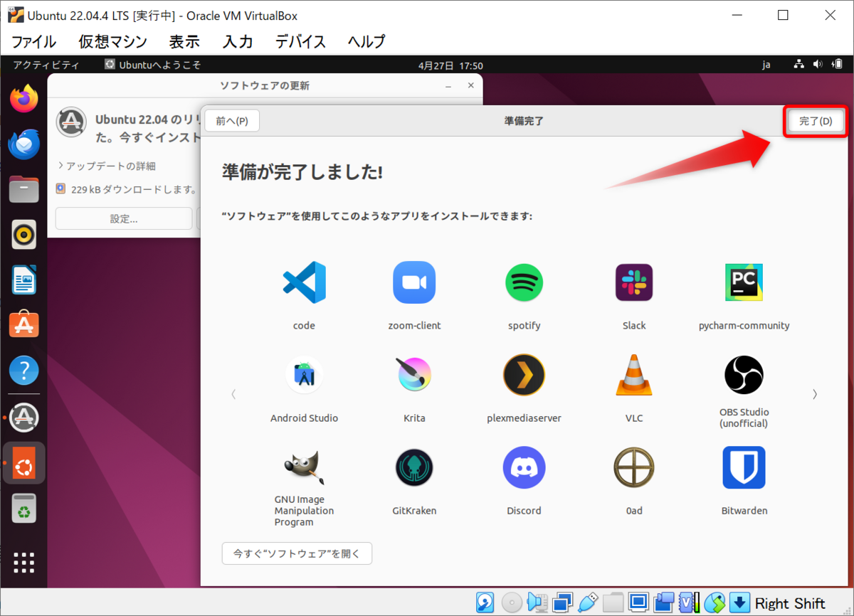Launch Firefox from the Ubuntu dock
Viewport: 854px width, 616px height.
click(24, 99)
